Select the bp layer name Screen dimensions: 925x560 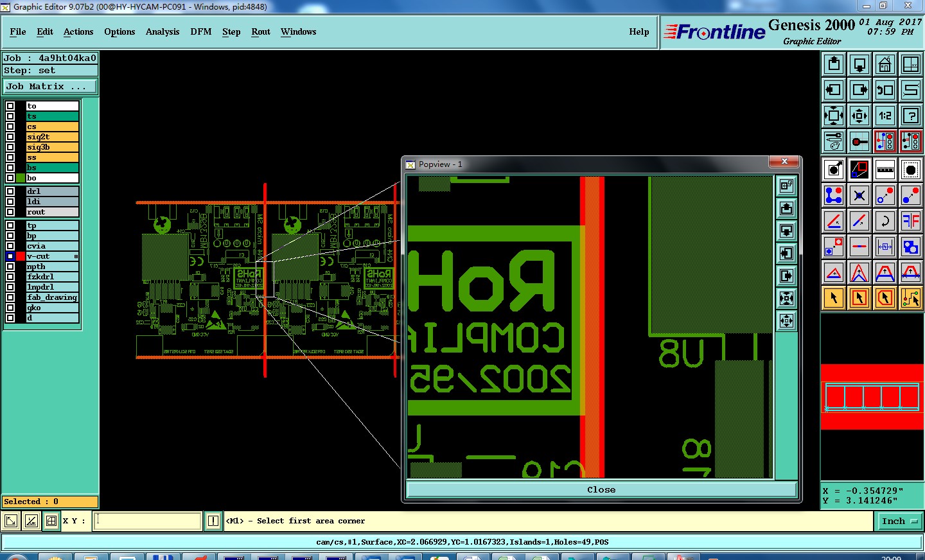point(53,236)
